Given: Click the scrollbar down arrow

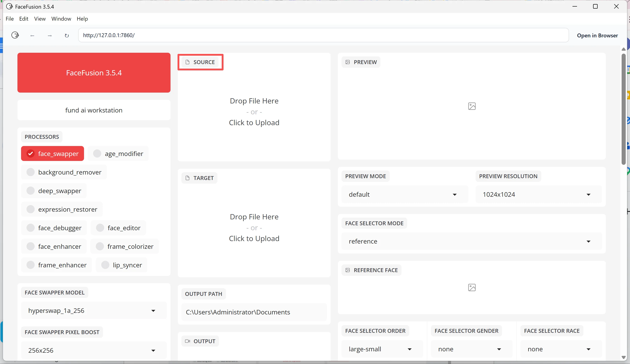Looking at the screenshot, I should [623, 357].
